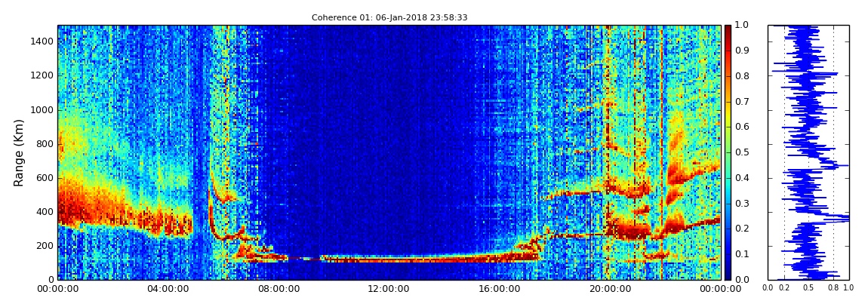The height and width of the screenshot is (307, 868).
Task: Click the colorbar 0.7 label
Action: [x=740, y=101]
